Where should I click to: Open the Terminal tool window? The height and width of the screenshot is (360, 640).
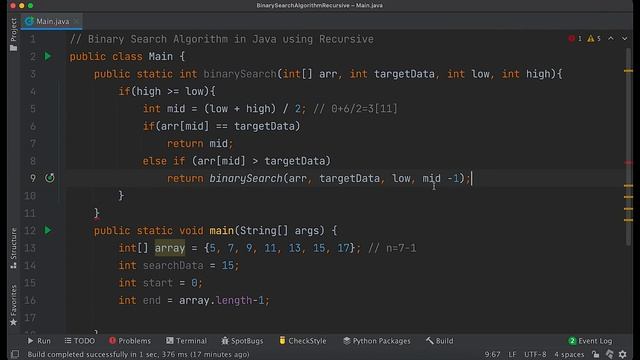point(186,341)
